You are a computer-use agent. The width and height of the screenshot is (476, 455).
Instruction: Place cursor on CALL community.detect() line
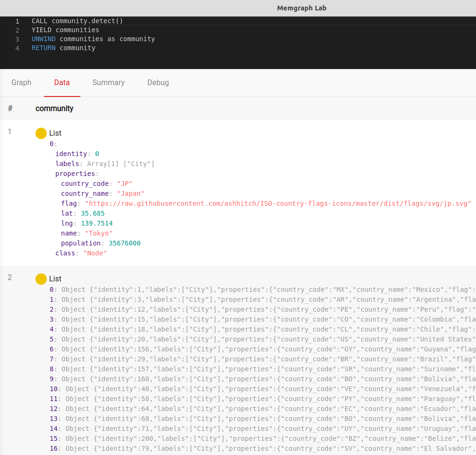click(77, 21)
